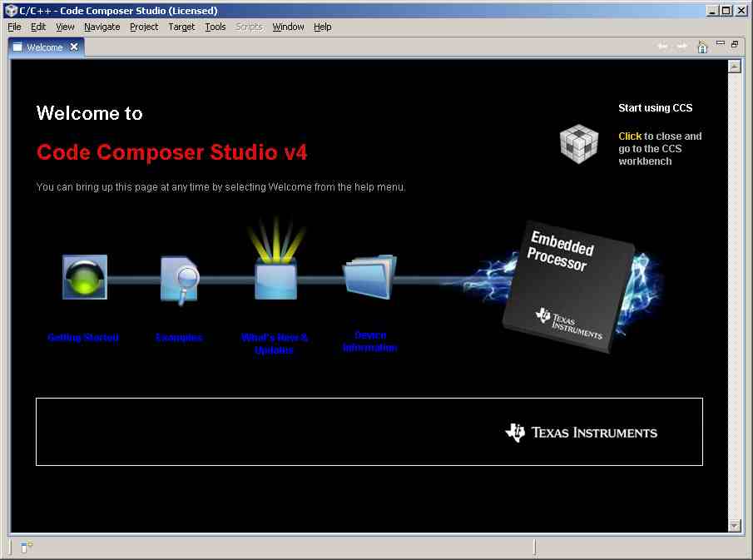Open the Edit menu
This screenshot has width=753, height=560.
[38, 27]
